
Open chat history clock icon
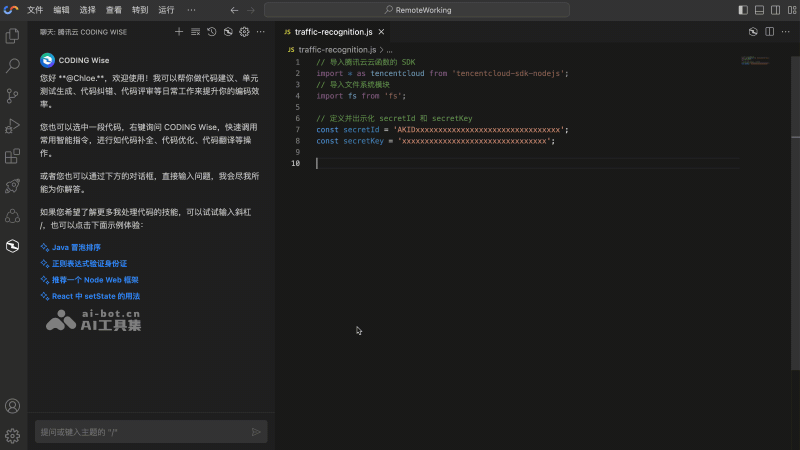(211, 32)
